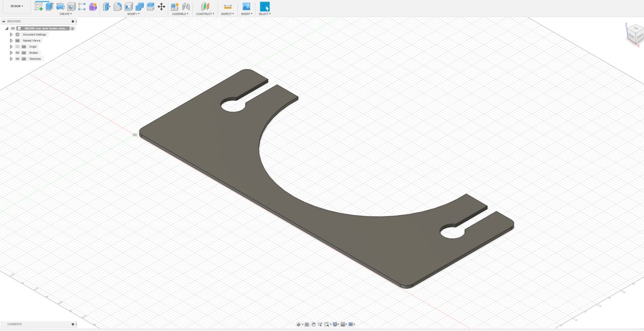Click the Document Settings gear icon
644x331 pixels.
pos(17,34)
